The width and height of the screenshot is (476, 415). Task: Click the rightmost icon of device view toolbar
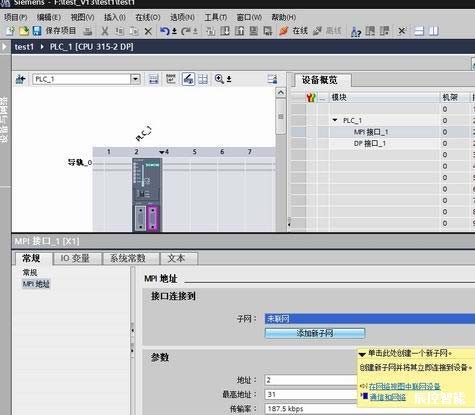pyautogui.click(x=272, y=79)
